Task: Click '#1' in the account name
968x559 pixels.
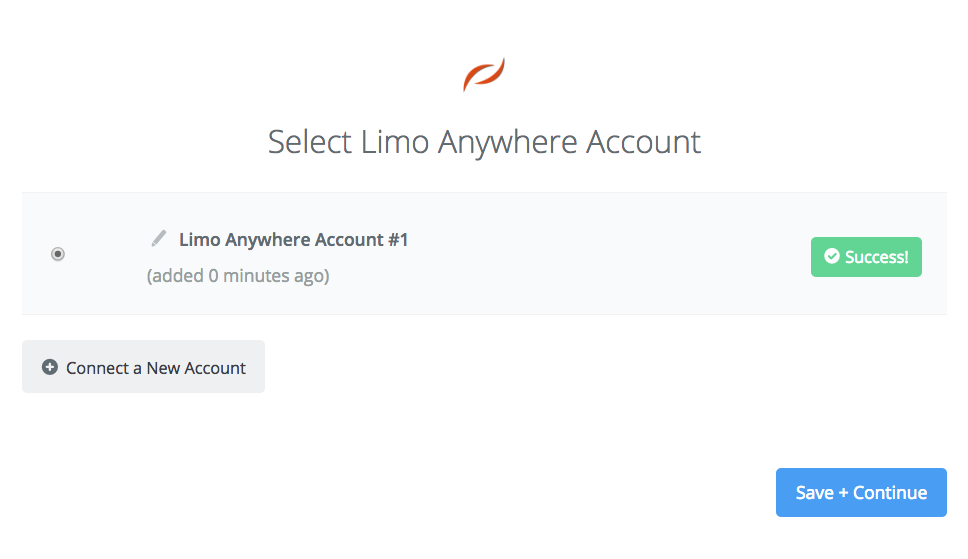Action: (398, 240)
